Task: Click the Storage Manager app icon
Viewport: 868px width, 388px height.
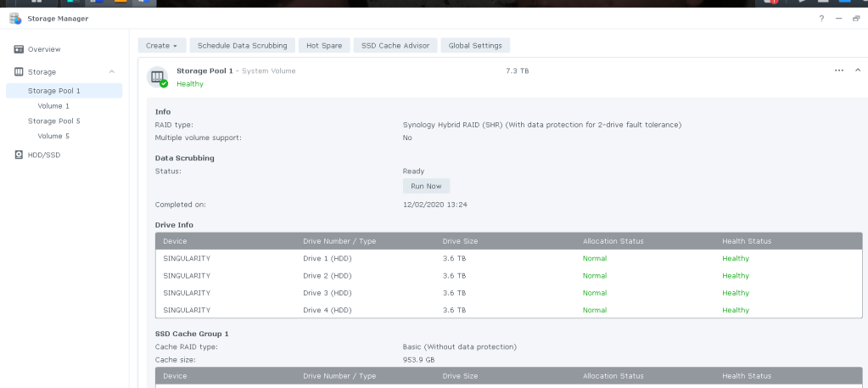Action: pos(15,19)
